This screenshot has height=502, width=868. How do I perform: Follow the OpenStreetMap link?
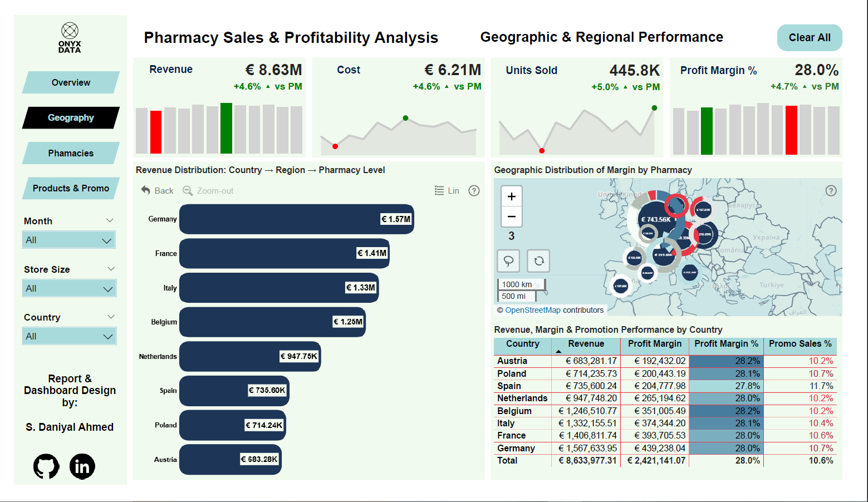[532, 310]
